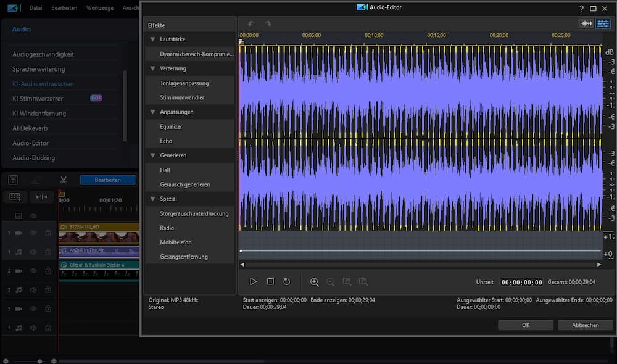Mute audio track 1 via the speaker icon

click(x=34, y=252)
